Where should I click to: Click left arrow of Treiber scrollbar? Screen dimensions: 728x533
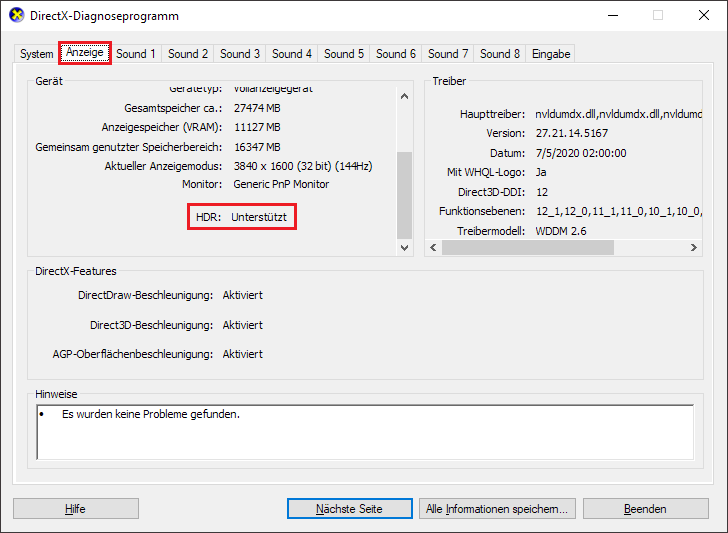coord(433,247)
